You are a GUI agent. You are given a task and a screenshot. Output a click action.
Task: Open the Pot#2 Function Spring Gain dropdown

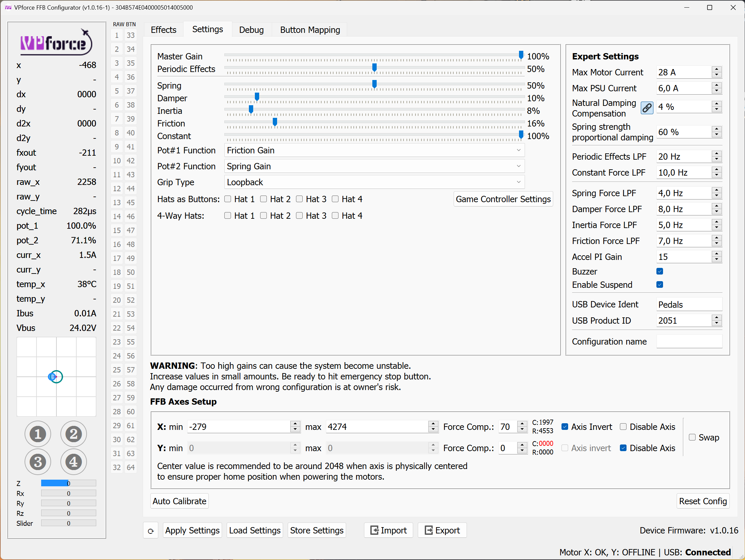point(374,166)
